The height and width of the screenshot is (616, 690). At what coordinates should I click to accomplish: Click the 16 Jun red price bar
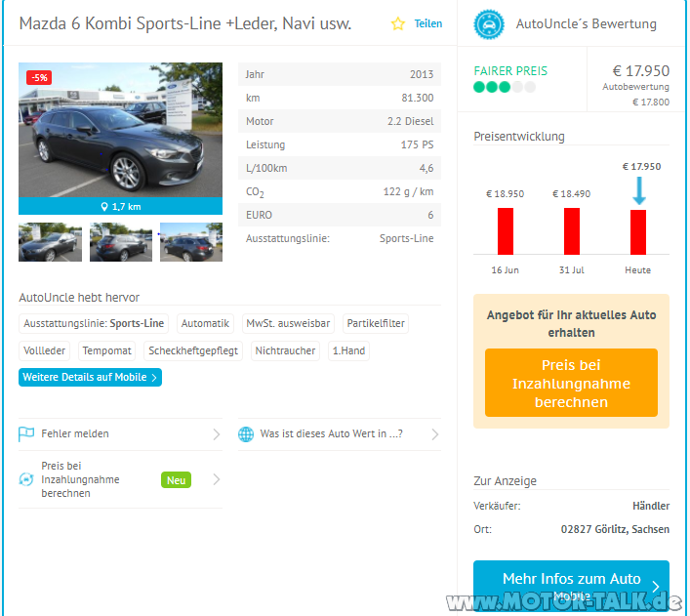coord(506,231)
